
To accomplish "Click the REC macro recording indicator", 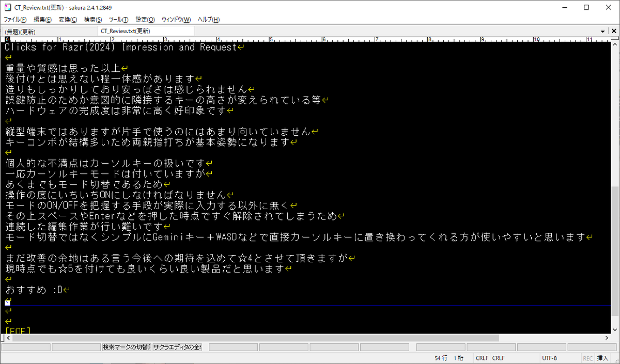I will coord(588,358).
